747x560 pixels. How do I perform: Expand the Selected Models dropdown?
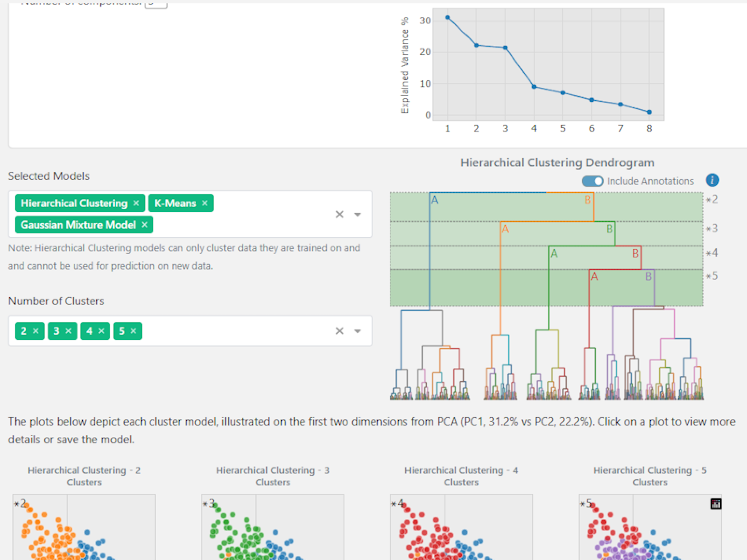358,214
